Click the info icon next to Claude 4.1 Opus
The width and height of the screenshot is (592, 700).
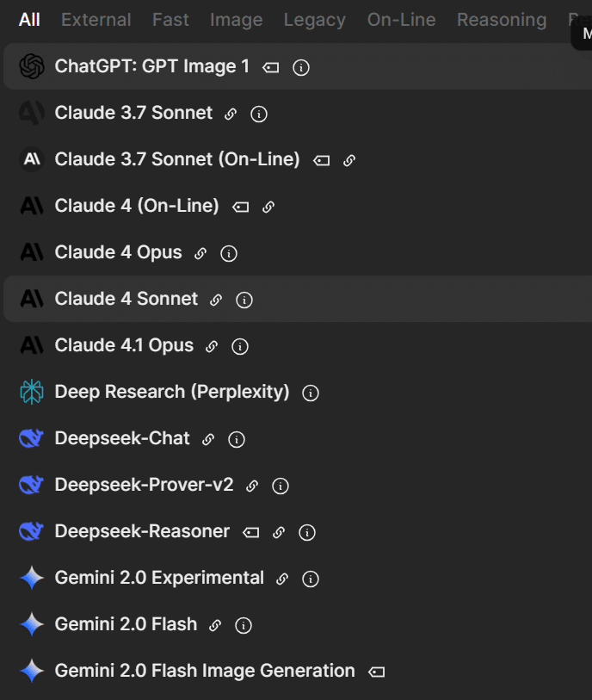pos(240,347)
